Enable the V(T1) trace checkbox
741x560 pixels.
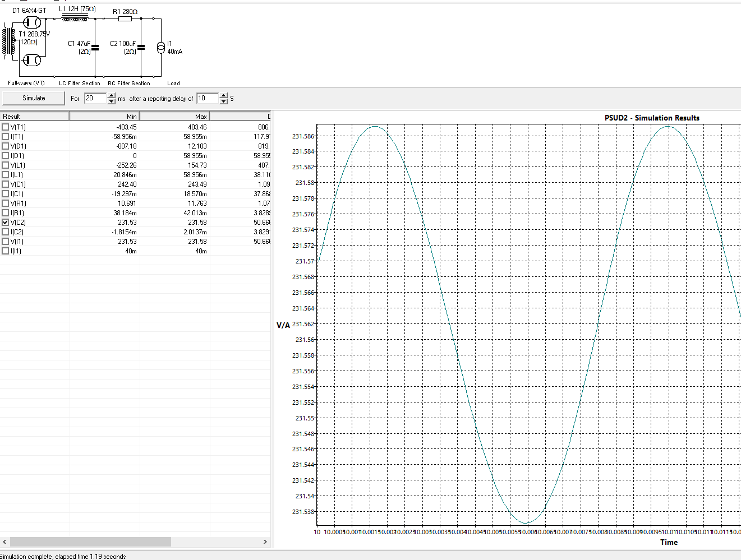tap(6, 127)
